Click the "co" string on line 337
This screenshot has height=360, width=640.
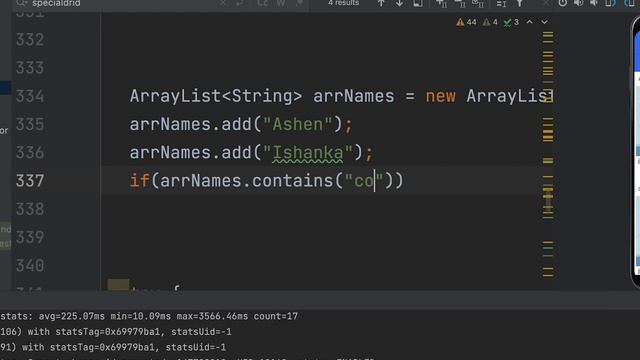[364, 181]
